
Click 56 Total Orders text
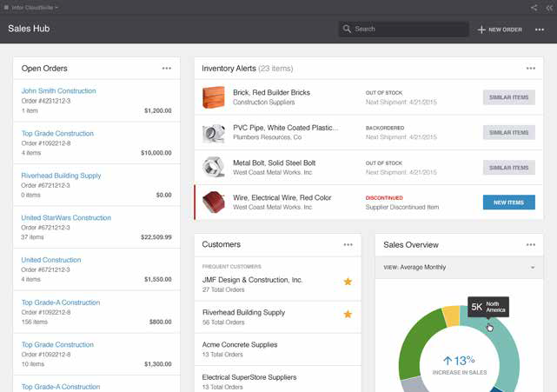(x=223, y=322)
